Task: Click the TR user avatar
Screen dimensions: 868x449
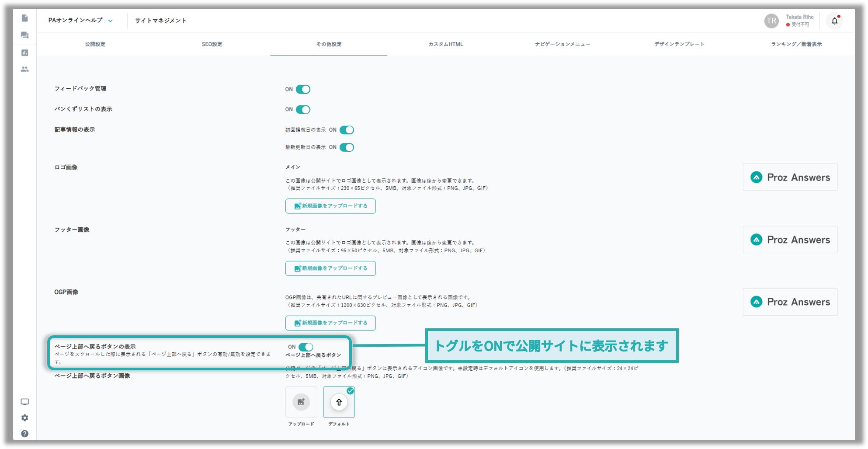Action: pyautogui.click(x=771, y=21)
